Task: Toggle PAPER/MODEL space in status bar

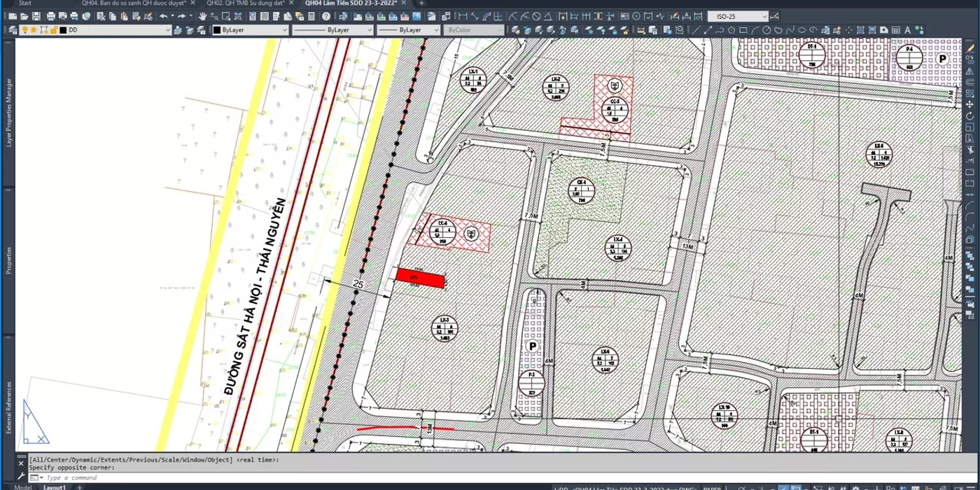Action: (x=711, y=487)
